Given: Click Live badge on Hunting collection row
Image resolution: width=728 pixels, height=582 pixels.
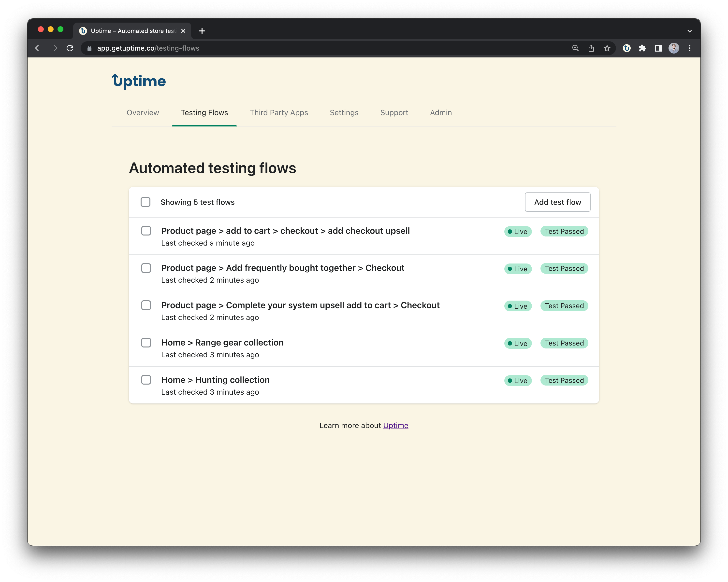Looking at the screenshot, I should [x=518, y=381].
